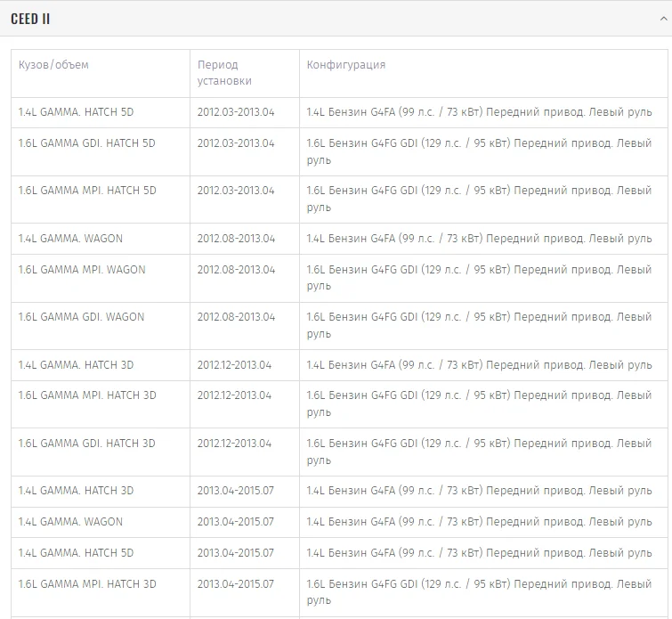The image size is (672, 619).
Task: Click period 2012.12-2013.04 in 1.6L GAMMA MPI. HATCH 3D row
Action: [234, 395]
